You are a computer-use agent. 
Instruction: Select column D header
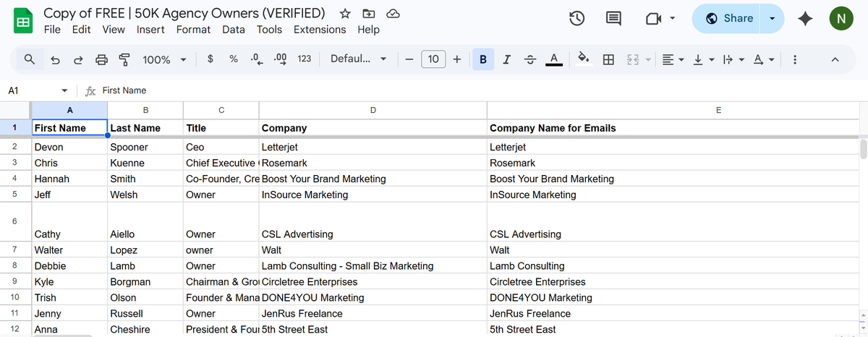(373, 110)
